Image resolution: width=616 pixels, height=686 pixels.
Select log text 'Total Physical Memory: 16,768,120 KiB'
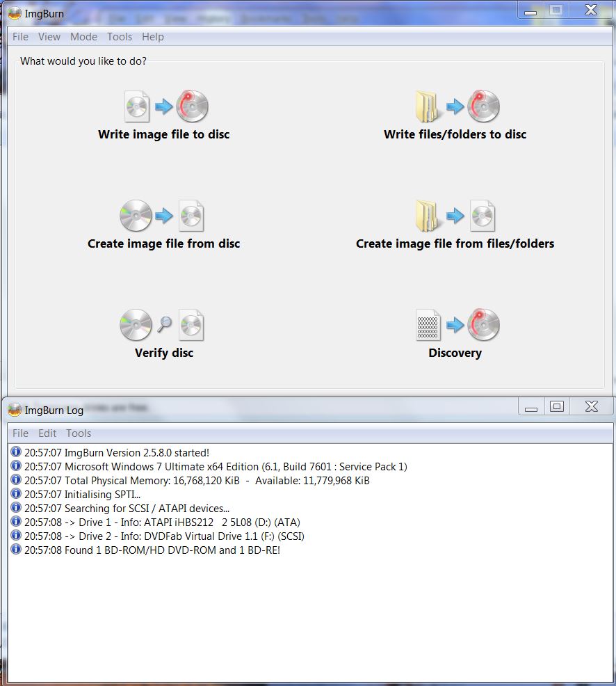[x=152, y=481]
